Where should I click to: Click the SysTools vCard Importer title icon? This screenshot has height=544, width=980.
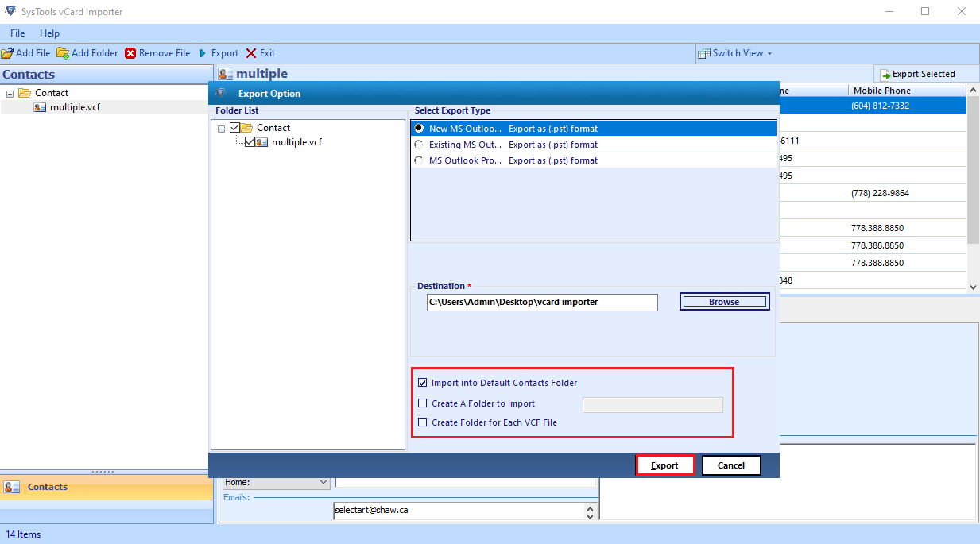10,12
